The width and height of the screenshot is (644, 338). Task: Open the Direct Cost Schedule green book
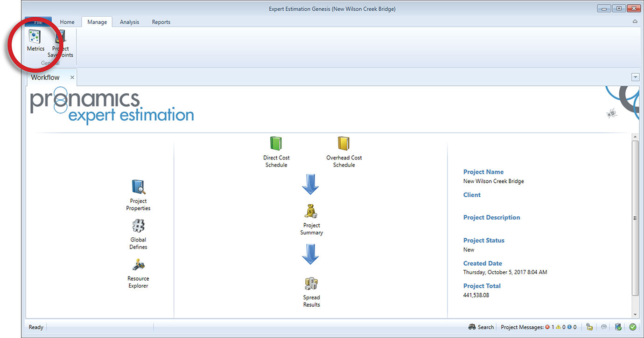tap(276, 144)
